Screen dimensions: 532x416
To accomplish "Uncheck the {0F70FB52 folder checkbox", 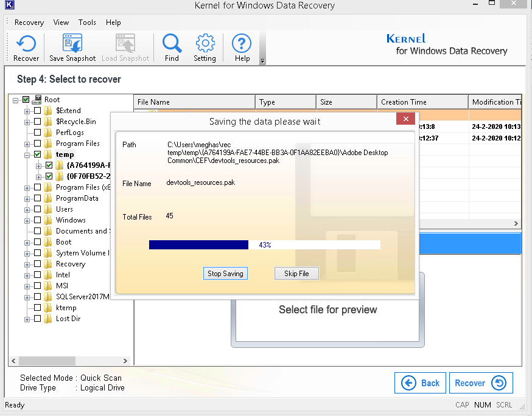I will click(x=49, y=176).
